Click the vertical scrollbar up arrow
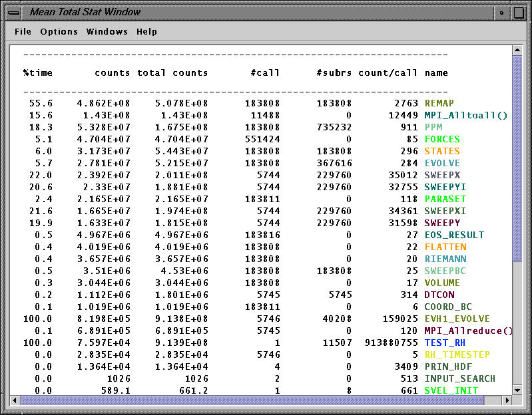The height and width of the screenshot is (415, 532). pos(517,51)
